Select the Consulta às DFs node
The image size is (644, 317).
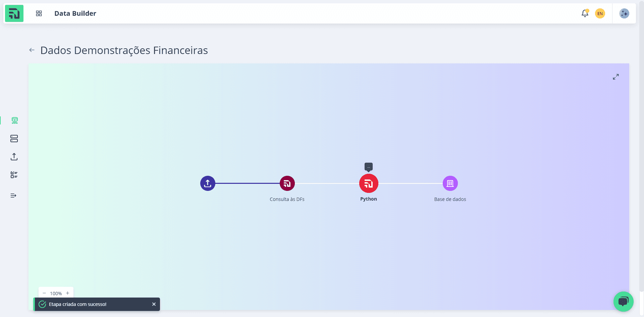287,183
